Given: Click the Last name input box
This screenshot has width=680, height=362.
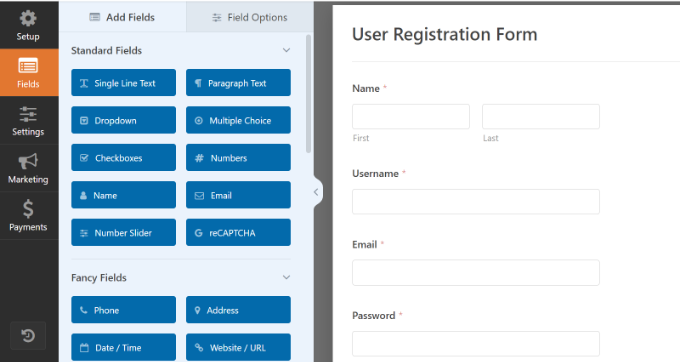Looking at the screenshot, I should tap(541, 116).
